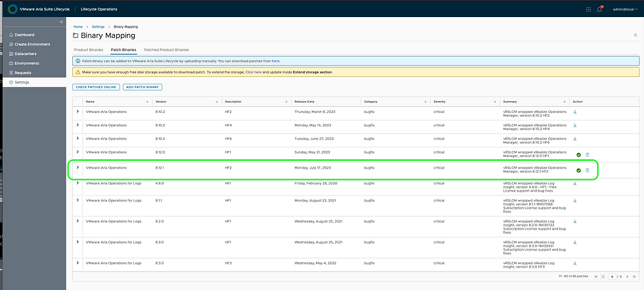The image size is (644, 290).
Task: Click the page number input field
Action: (x=612, y=276)
